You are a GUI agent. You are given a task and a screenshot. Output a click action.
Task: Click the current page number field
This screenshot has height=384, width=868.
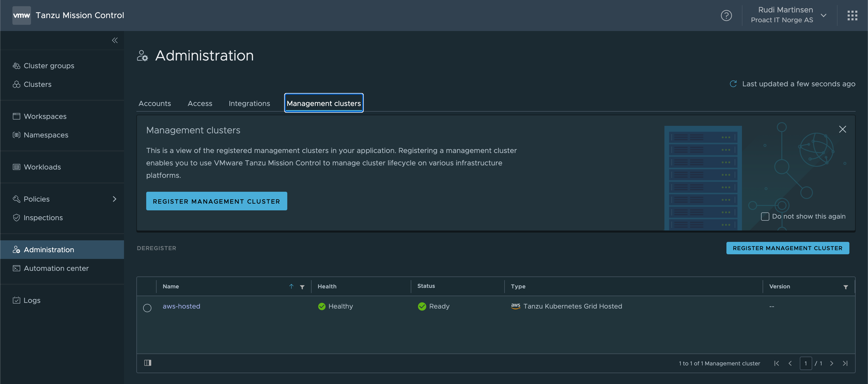pos(806,363)
